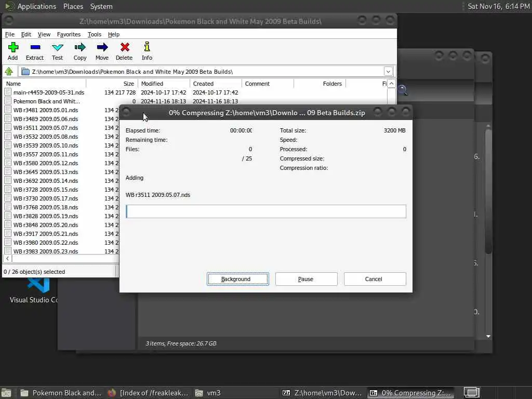The image size is (532, 399).
Task: Select WB r3768 2009.05.18.nds
Action: 46,207
